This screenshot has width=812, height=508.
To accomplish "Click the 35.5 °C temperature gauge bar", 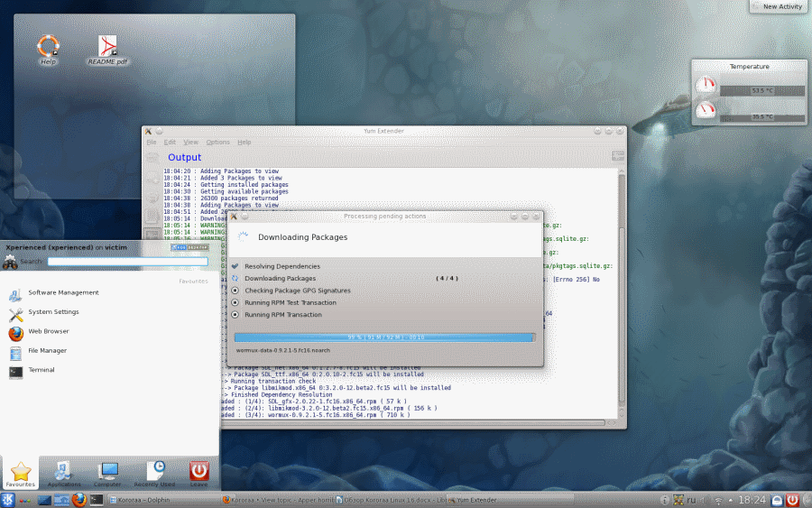I will tap(762, 117).
